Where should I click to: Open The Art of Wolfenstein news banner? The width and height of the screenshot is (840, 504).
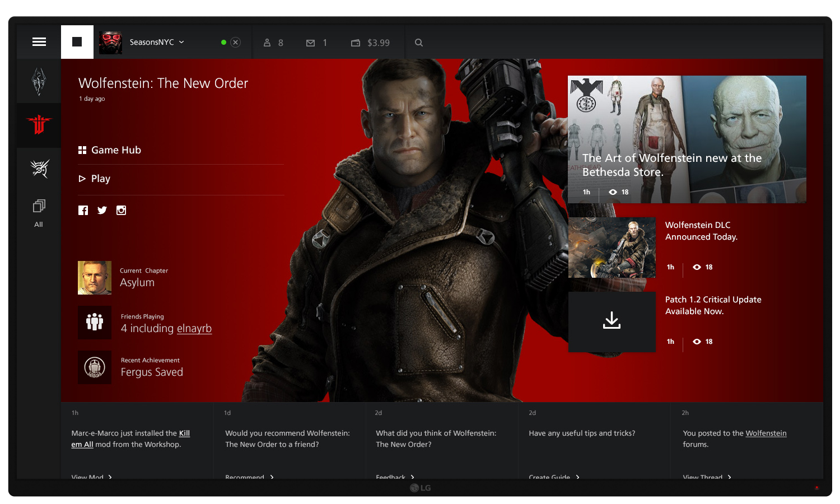pyautogui.click(x=687, y=139)
